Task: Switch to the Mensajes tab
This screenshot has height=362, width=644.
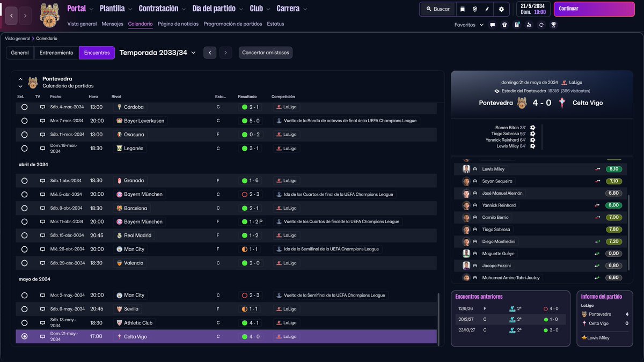Action: click(x=112, y=24)
